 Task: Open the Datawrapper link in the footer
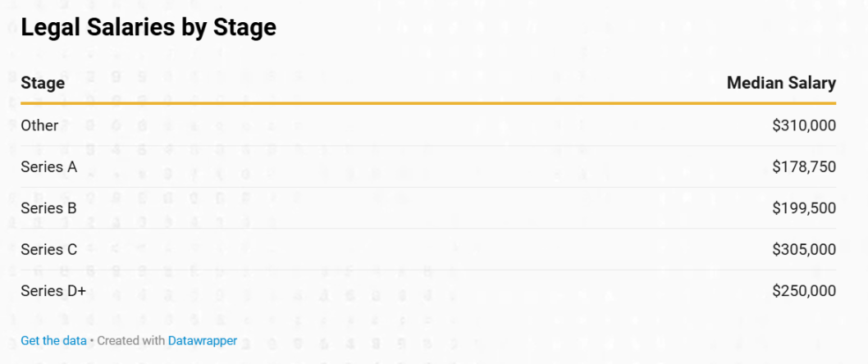tap(202, 340)
